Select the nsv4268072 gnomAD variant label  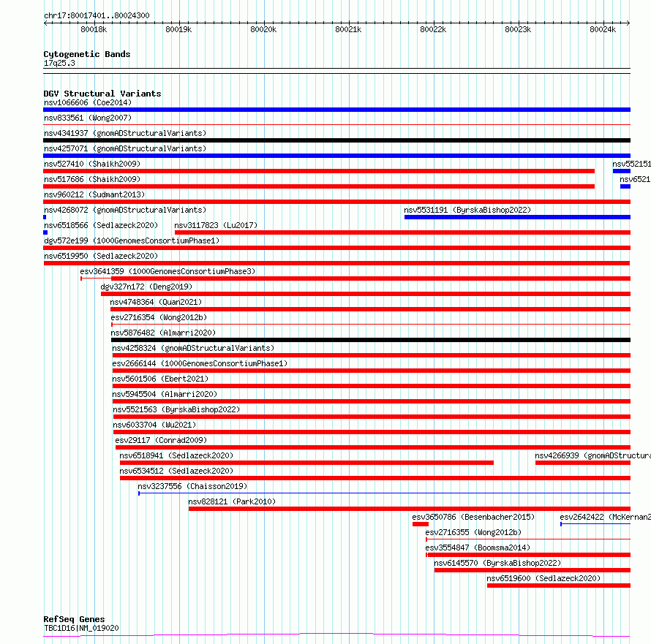point(125,210)
